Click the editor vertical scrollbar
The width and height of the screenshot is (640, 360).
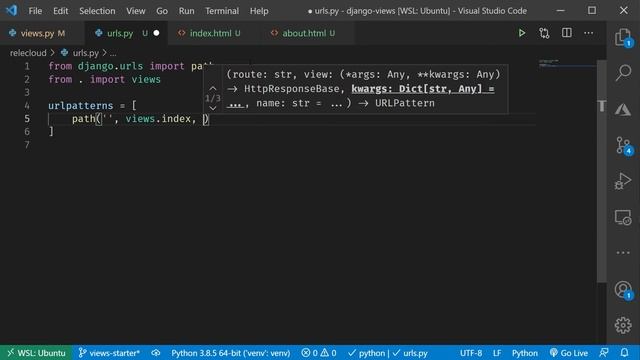601,171
